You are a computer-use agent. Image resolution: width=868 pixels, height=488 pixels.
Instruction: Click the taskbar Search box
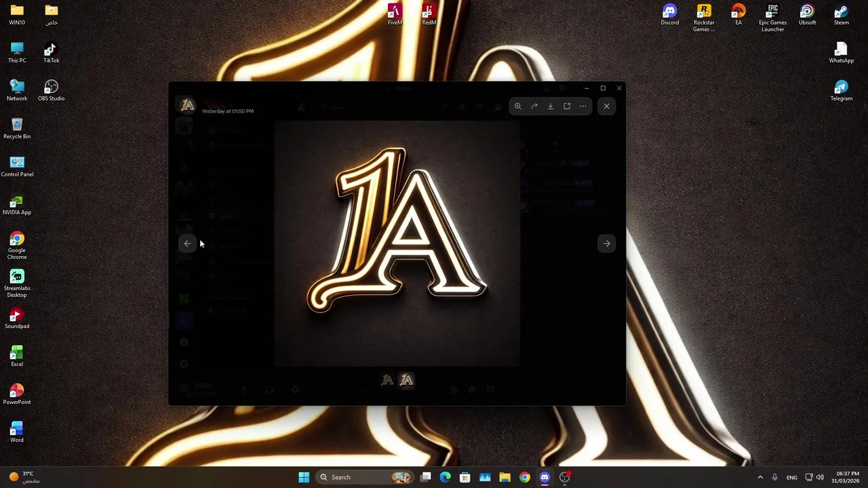365,477
